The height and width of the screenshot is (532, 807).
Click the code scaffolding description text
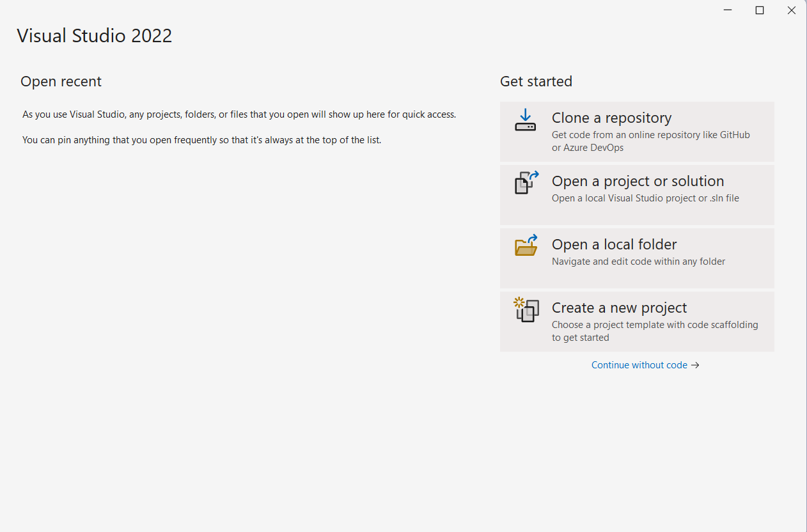(655, 324)
